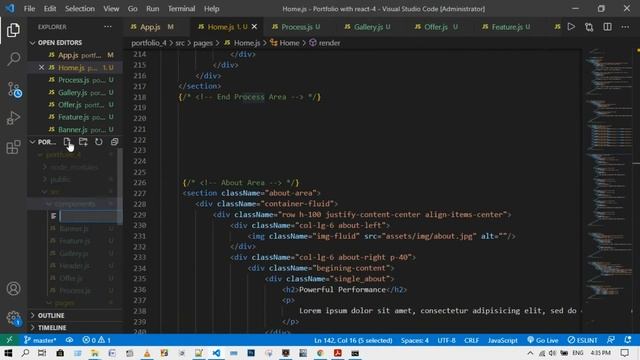Screen dimensions: 640x360
Task: Switch to the Offer.js tab
Action: [x=436, y=27]
